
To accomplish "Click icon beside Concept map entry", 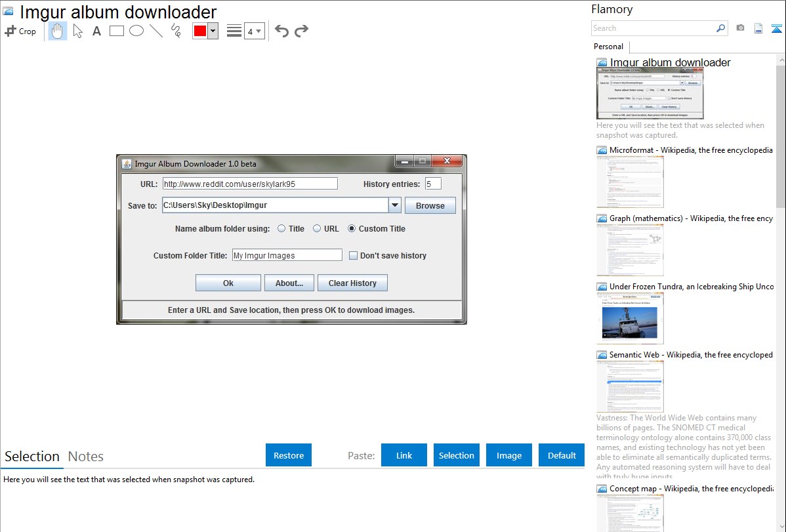I will [x=602, y=489].
